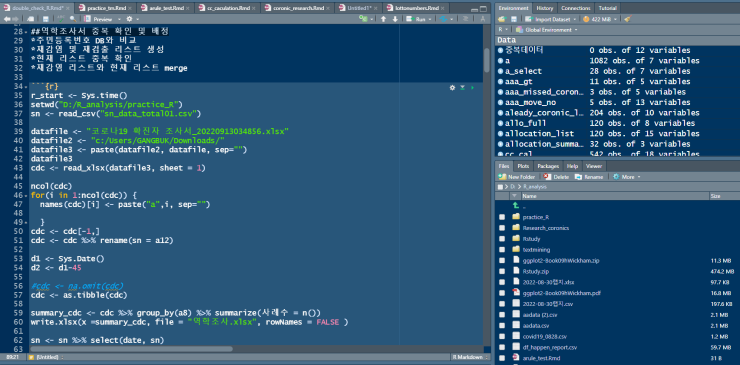The width and height of the screenshot is (740, 365).
Task: Open the Run dropdown arrow
Action: (430, 19)
